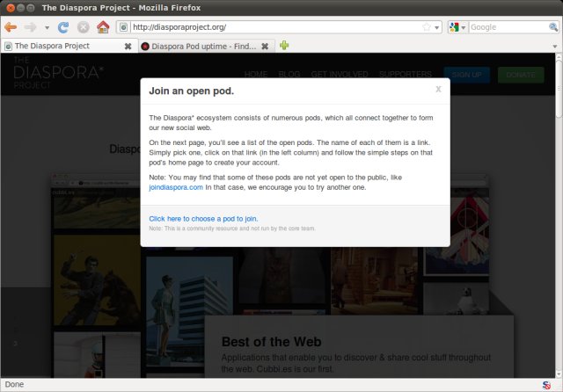Open the history dropdown next to Forward
The height and width of the screenshot is (392, 563).
tap(47, 27)
